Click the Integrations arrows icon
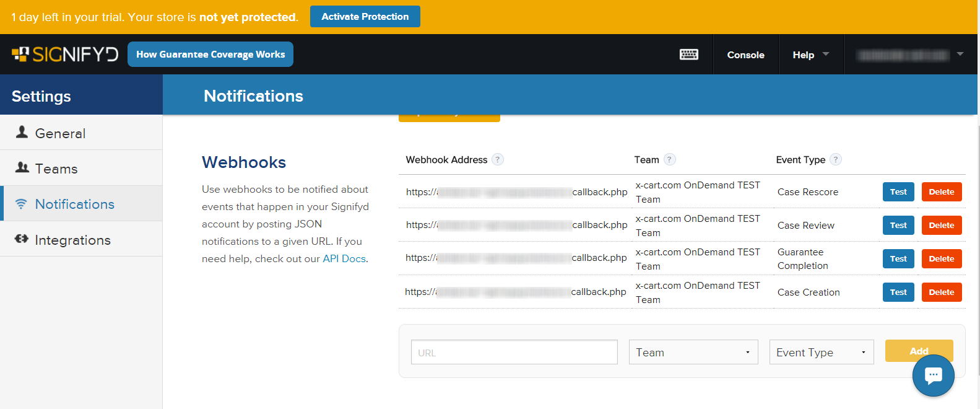This screenshot has width=980, height=409. click(x=22, y=239)
